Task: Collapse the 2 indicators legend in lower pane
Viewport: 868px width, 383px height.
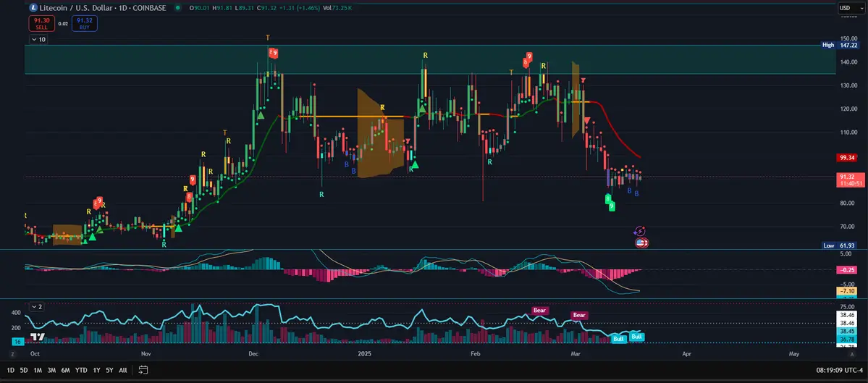Action: tap(38, 306)
